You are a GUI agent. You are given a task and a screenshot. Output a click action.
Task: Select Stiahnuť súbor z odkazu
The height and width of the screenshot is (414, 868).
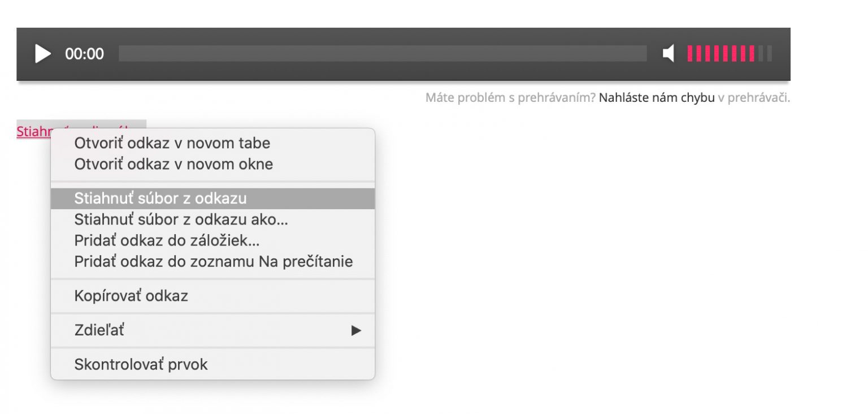(212, 199)
